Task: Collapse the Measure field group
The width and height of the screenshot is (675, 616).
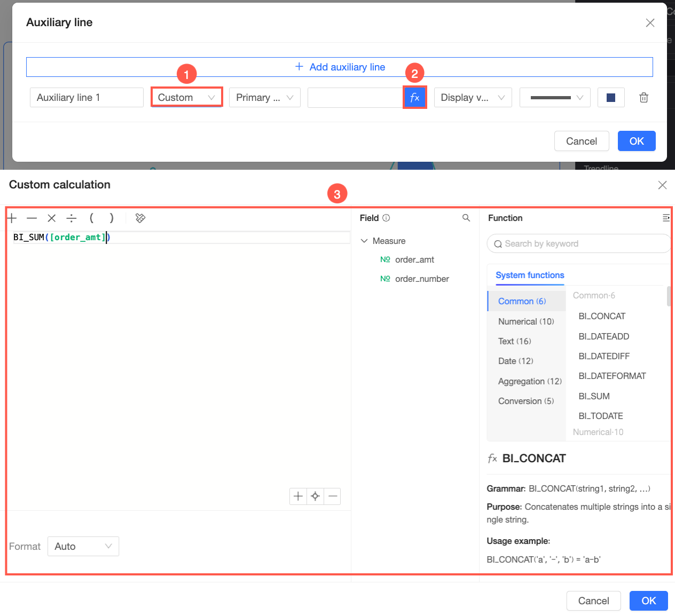Action: 364,241
